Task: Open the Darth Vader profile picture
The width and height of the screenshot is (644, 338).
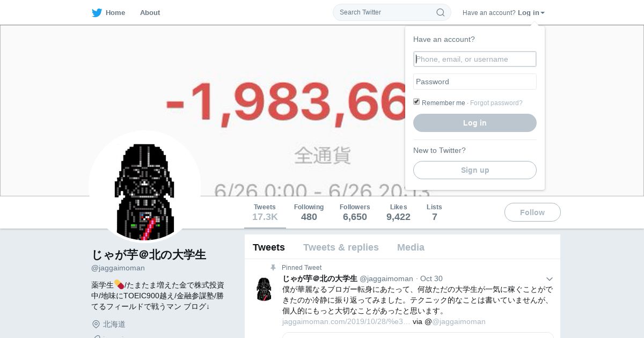Action: point(145,187)
